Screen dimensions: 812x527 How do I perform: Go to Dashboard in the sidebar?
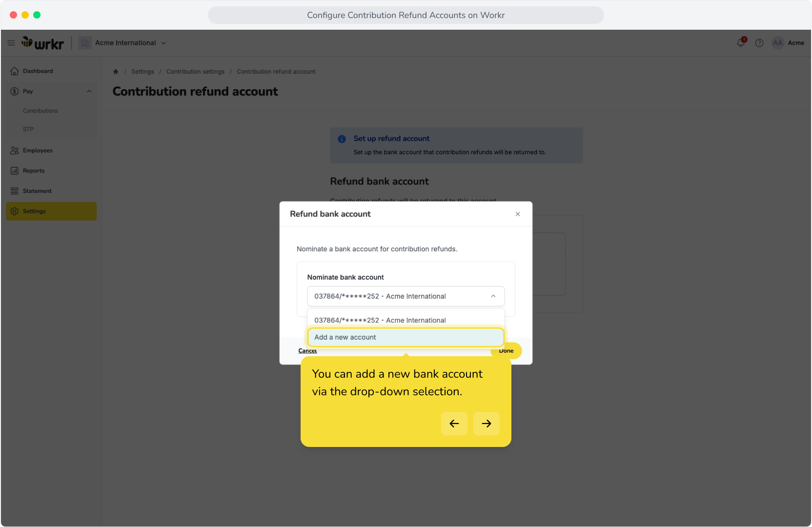pyautogui.click(x=51, y=71)
